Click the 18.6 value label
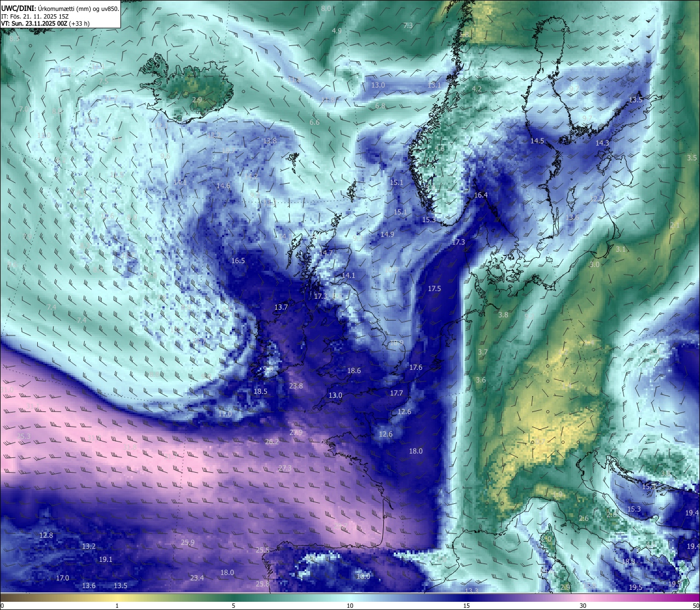Viewport: 700px width, 610px height. tap(354, 371)
